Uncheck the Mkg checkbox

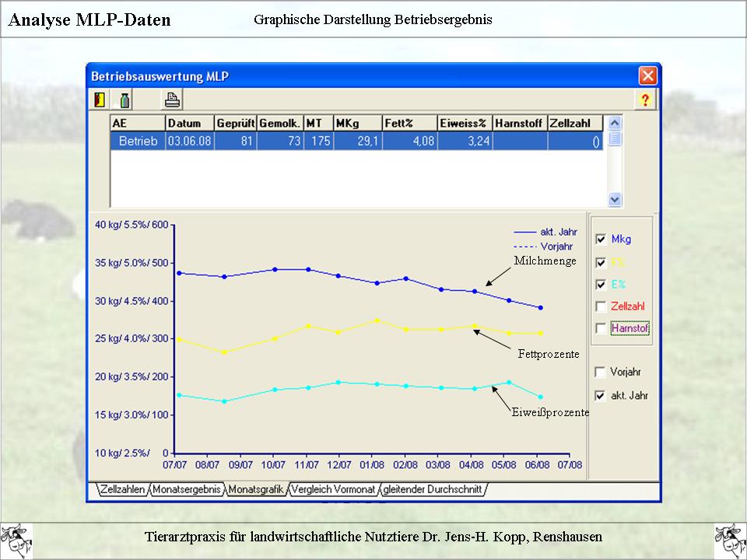point(601,240)
